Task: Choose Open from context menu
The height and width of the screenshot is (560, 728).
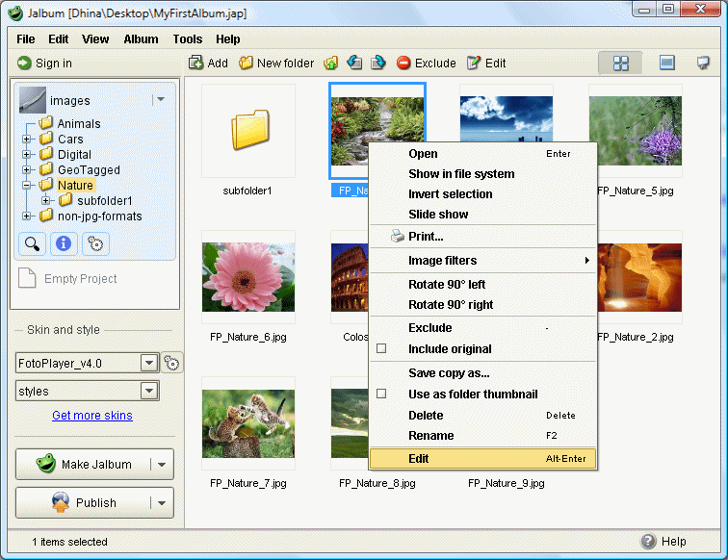Action: [x=482, y=154]
